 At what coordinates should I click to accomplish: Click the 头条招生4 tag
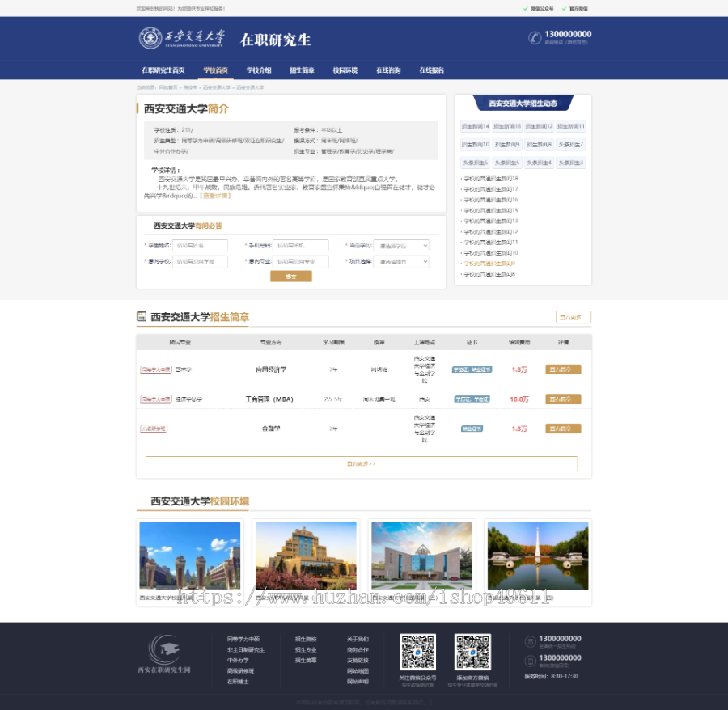point(539,163)
